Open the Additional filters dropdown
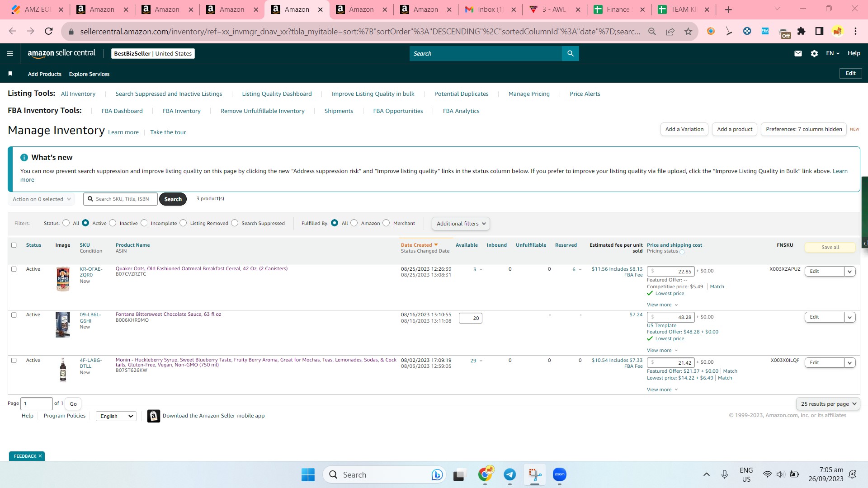Screen dimensions: 868x488 461,224
